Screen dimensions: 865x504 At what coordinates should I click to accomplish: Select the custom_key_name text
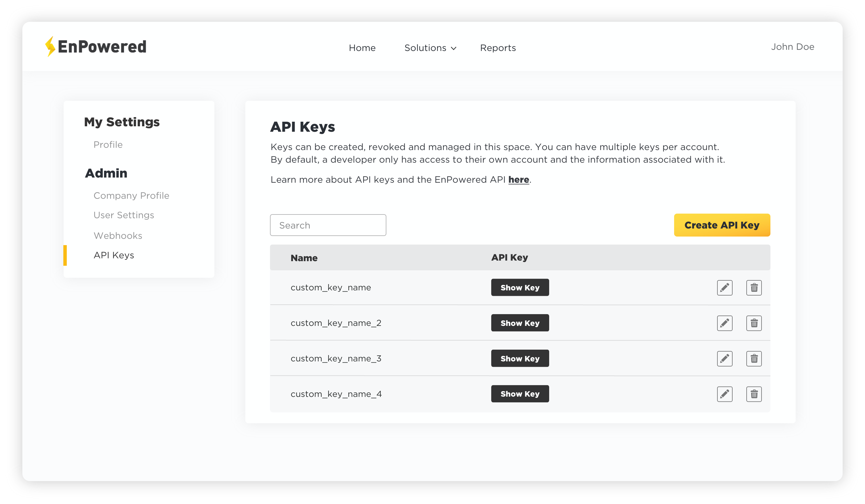pos(330,288)
